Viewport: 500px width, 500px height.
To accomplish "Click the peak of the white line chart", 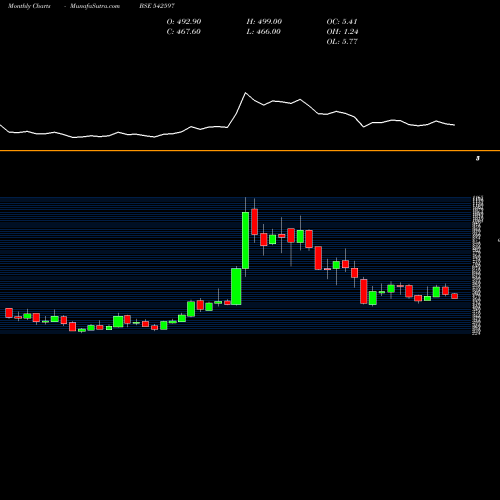I will (x=246, y=93).
